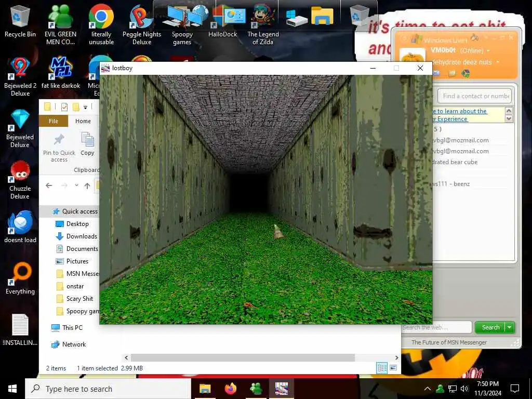Click the mail envelope icon in Messenger
532x399 pixels.
coord(436,73)
